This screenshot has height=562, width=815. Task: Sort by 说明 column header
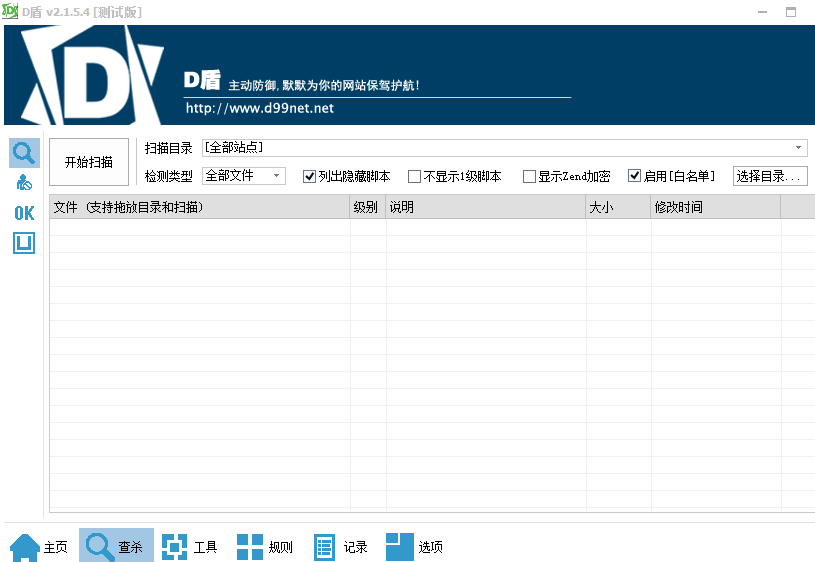pyautogui.click(x=486, y=207)
